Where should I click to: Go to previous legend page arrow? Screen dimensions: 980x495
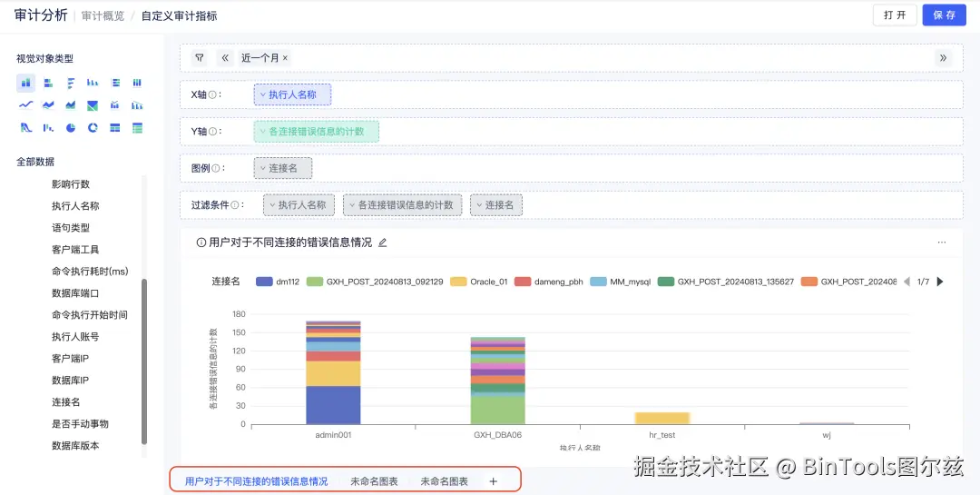click(x=906, y=282)
